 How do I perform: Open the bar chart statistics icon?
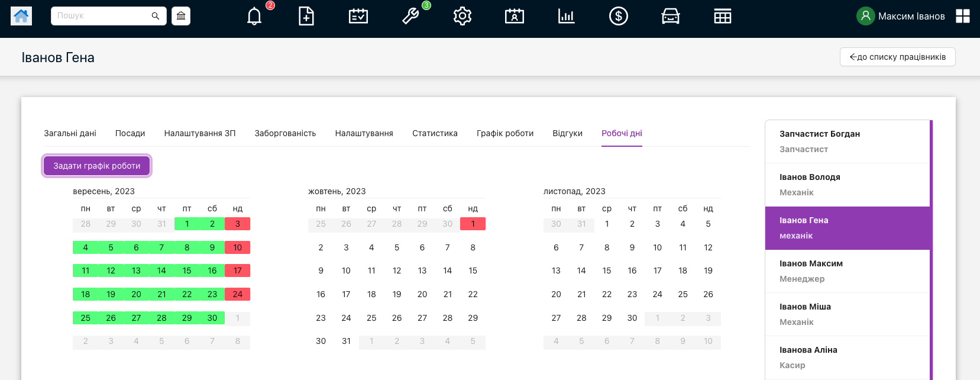click(x=567, y=16)
